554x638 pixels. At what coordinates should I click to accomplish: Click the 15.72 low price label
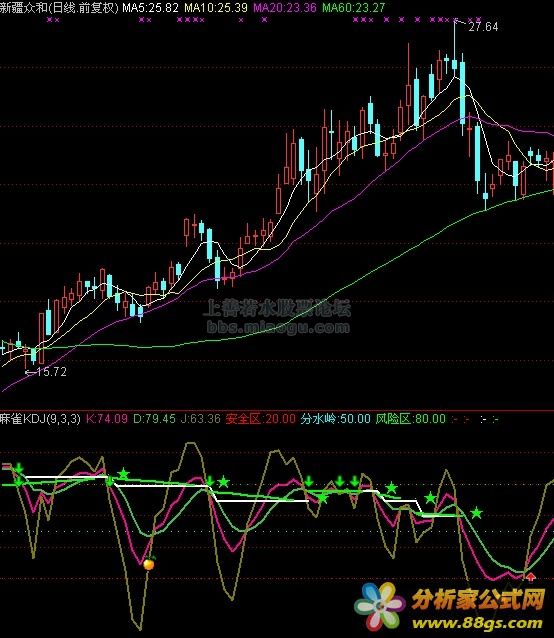click(x=51, y=371)
